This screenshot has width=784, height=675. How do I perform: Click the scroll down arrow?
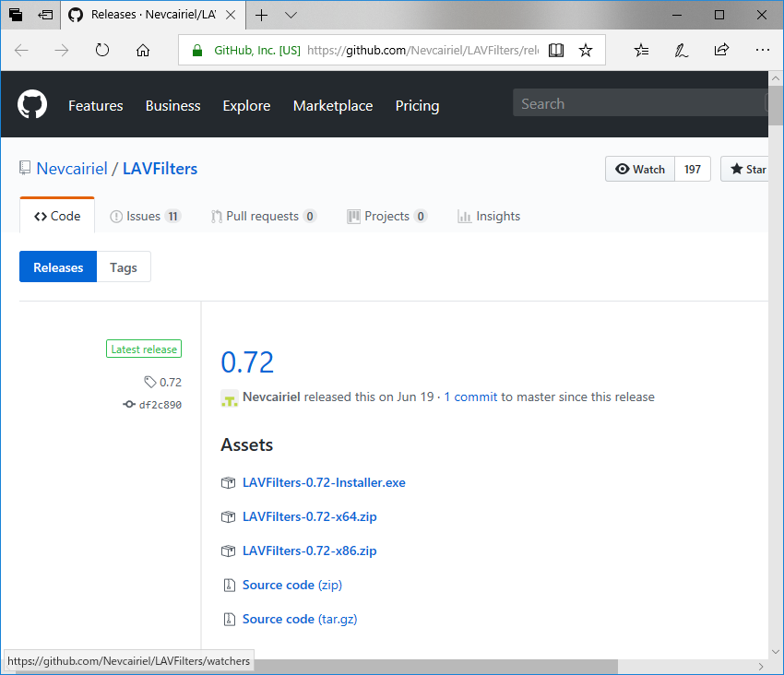coord(776,651)
